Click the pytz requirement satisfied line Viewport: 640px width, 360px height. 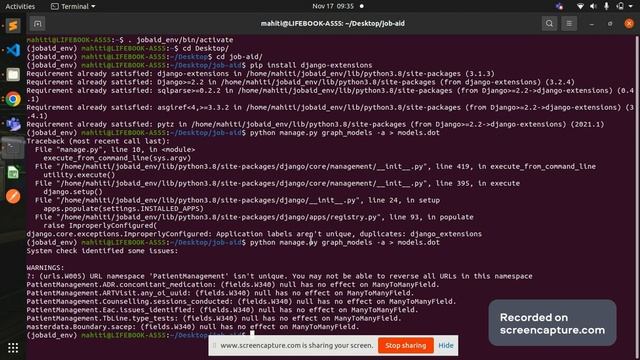click(315, 124)
